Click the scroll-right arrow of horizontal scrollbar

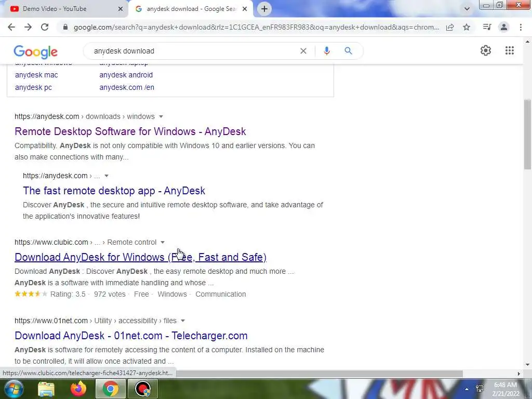click(x=518, y=374)
